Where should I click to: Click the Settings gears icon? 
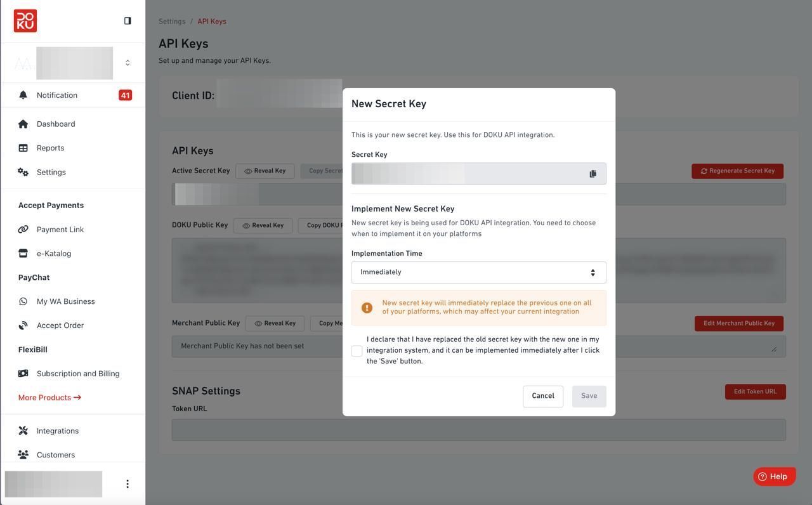(23, 172)
